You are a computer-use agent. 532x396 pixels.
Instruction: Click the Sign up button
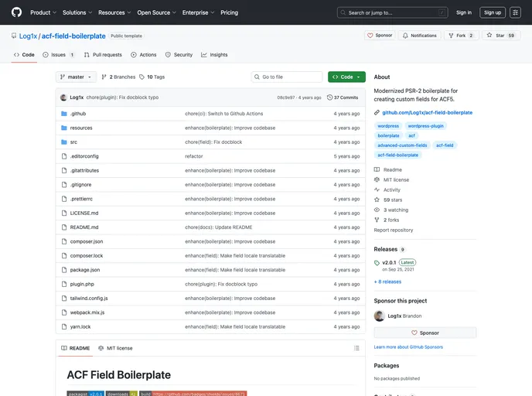493,12
